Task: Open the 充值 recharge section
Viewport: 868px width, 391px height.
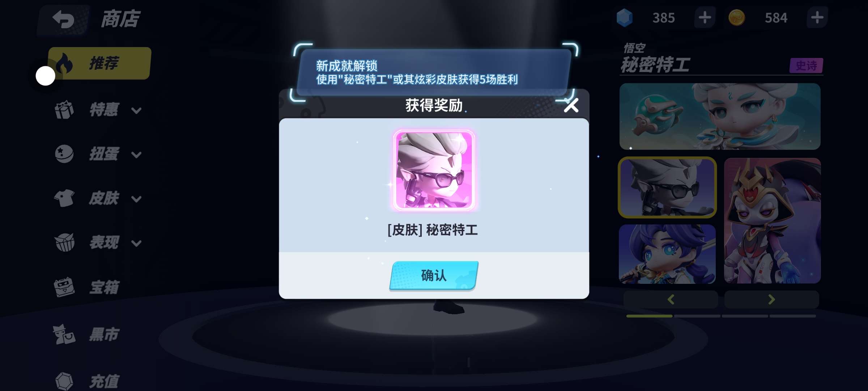Action: pos(87,381)
